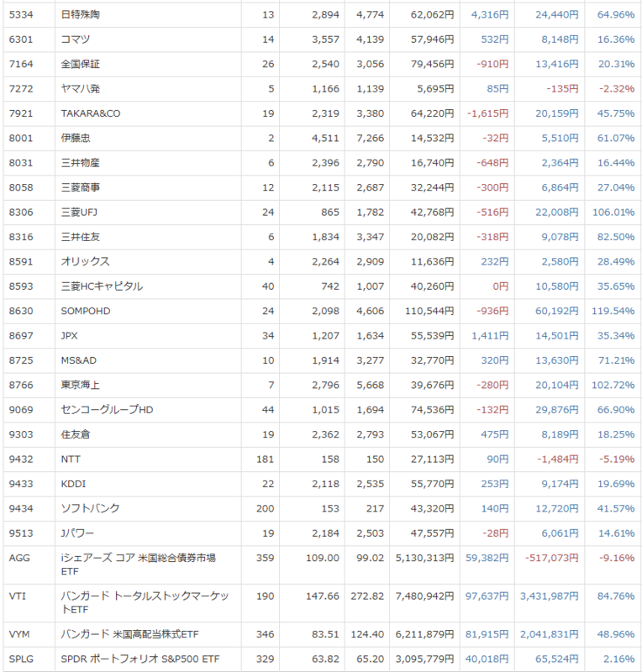642x672 pixels.
Task: Select the 日特殊陶 stock name
Action: [x=80, y=14]
